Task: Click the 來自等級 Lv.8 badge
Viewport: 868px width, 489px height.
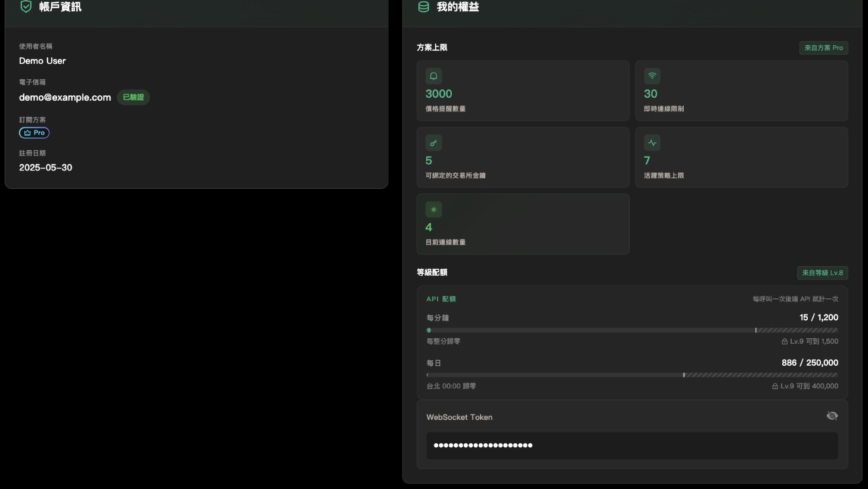Action: [x=822, y=273]
